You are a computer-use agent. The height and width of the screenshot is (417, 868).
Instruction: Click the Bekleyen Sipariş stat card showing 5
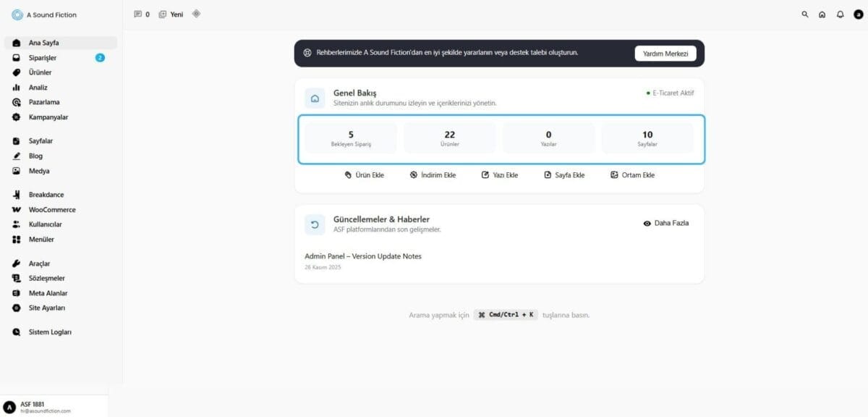point(351,138)
